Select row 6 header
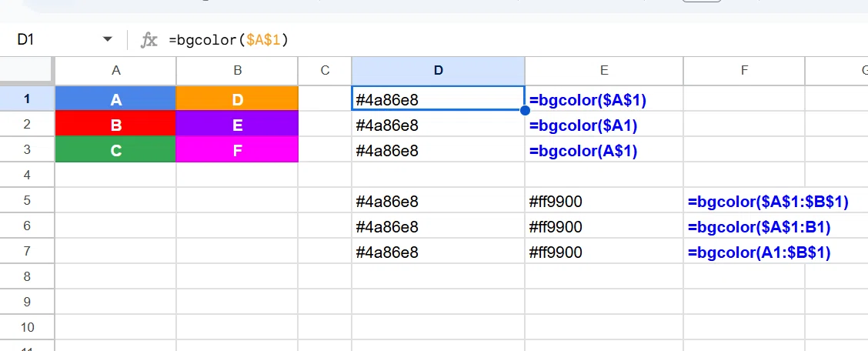This screenshot has width=868, height=351. pos(27,226)
